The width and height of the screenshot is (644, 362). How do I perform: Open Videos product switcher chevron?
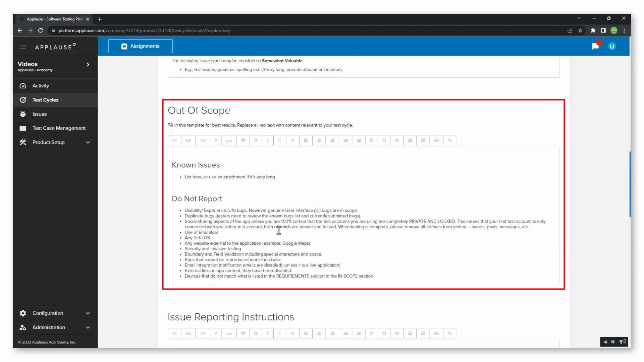click(88, 64)
